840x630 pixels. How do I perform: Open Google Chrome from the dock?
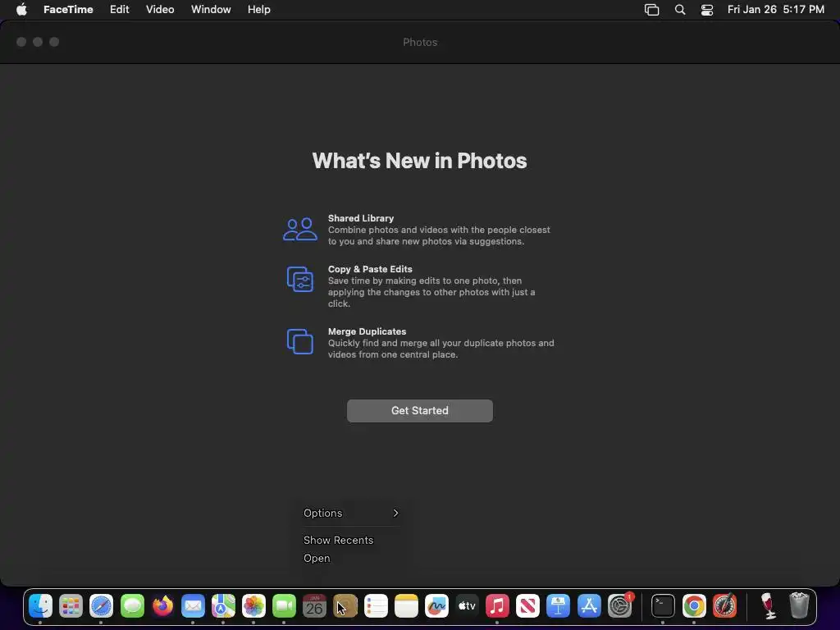694,606
